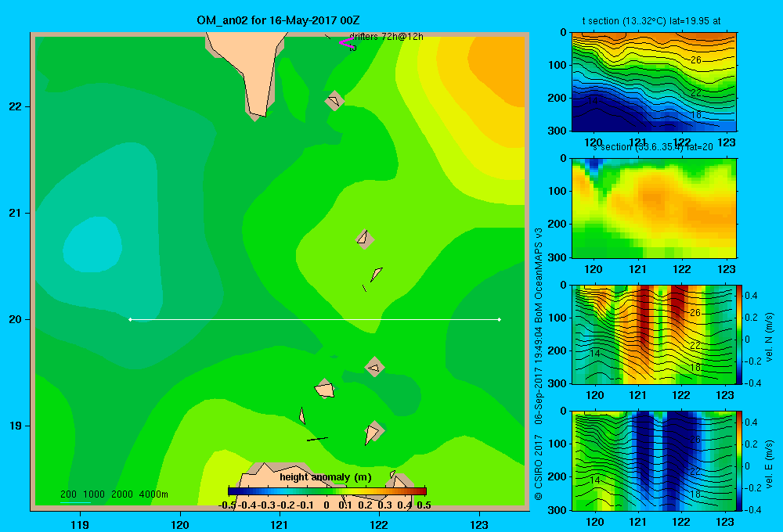Click the vel. E color scale bar
The height and width of the screenshot is (532, 783).
(x=739, y=461)
